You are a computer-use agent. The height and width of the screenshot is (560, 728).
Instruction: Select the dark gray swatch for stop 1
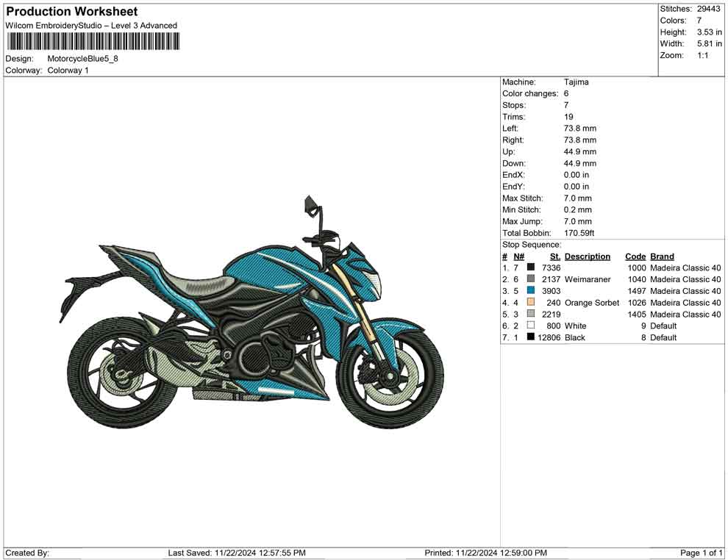pos(530,268)
